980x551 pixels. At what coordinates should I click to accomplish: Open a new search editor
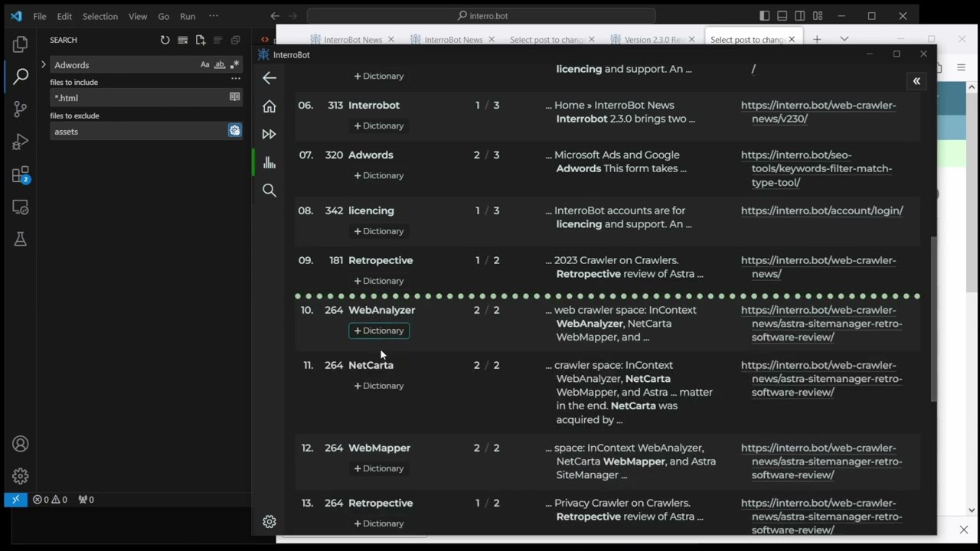pyautogui.click(x=200, y=40)
